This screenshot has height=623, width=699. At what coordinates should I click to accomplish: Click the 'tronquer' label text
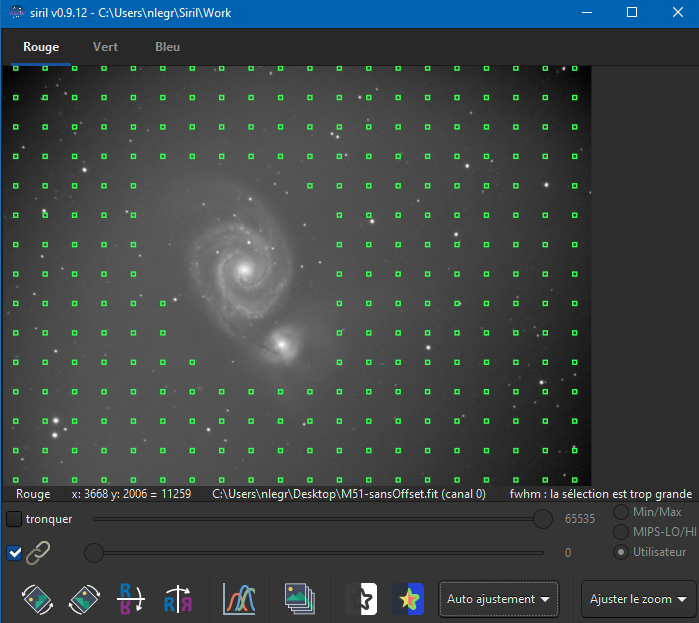[49, 519]
